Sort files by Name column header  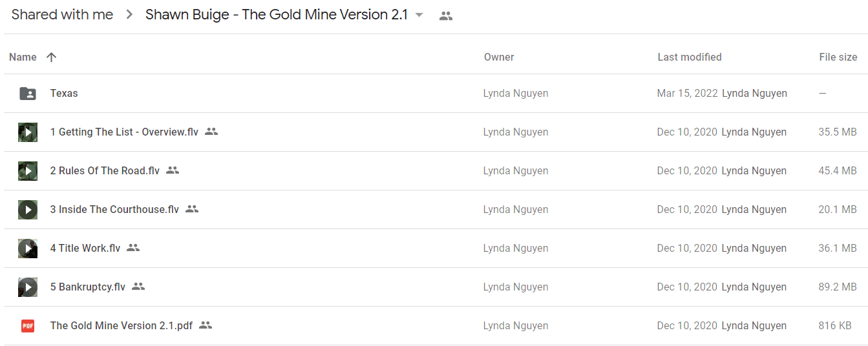23,57
